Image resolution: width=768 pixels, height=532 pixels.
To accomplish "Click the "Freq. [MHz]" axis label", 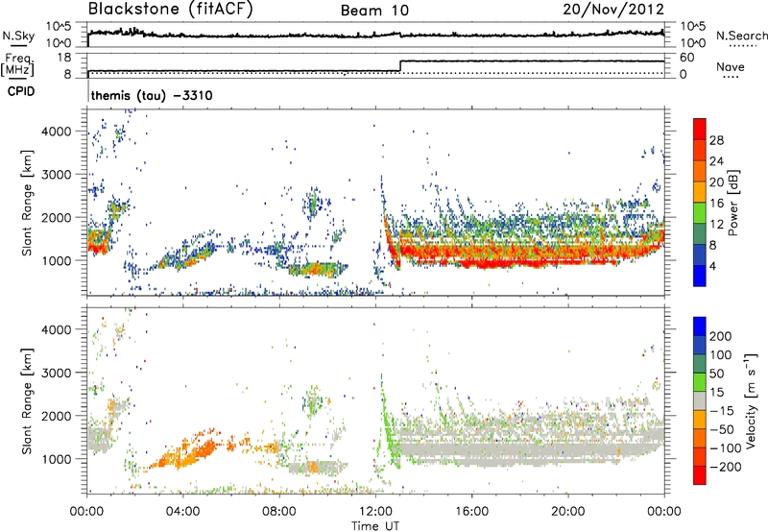I will coord(17,65).
